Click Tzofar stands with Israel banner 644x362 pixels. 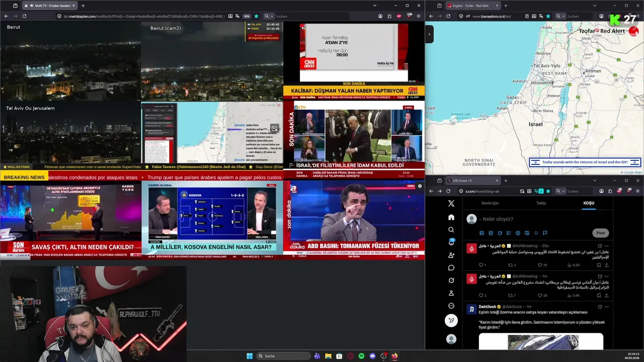coord(585,162)
